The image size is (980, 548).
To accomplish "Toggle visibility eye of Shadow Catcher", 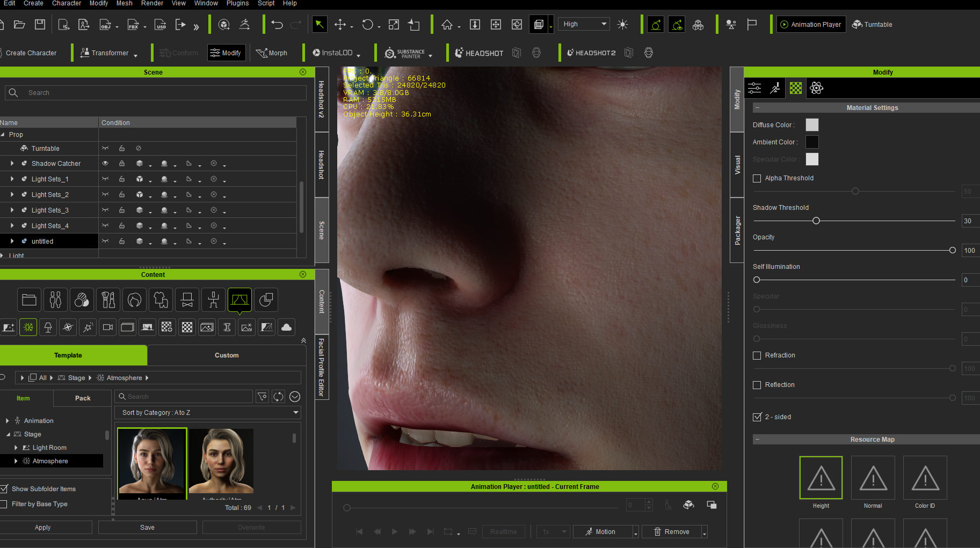I will 105,163.
